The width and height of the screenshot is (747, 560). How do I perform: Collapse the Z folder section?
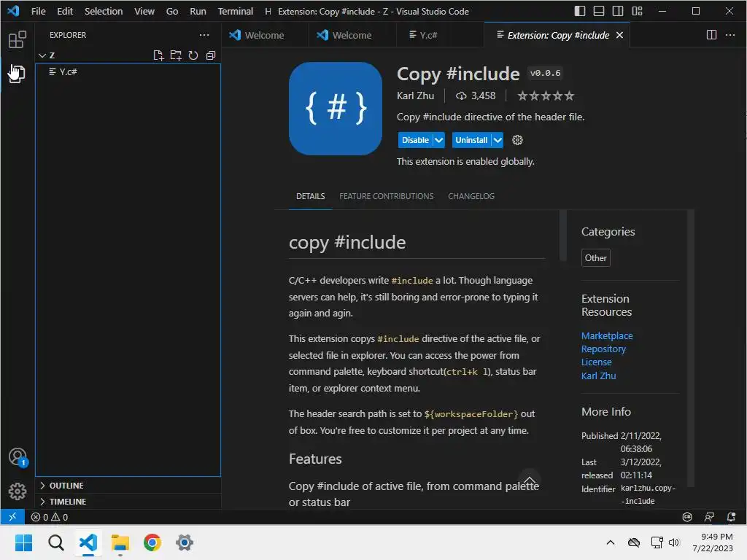[x=42, y=55]
